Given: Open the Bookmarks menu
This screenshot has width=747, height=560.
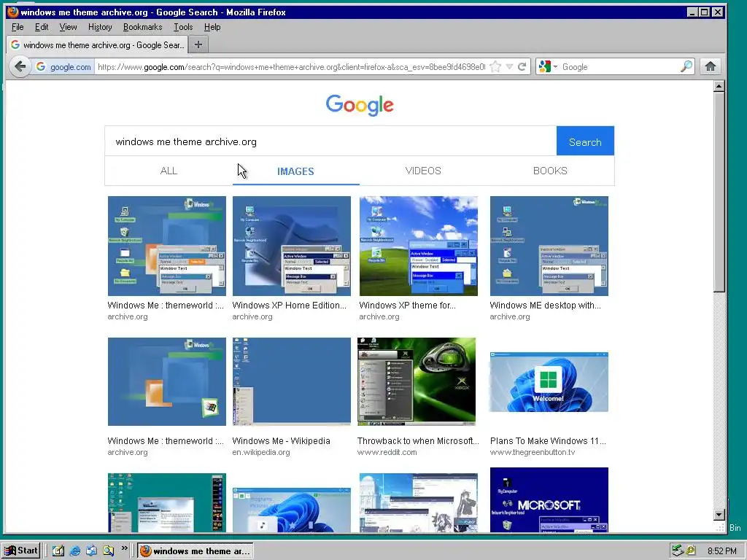Looking at the screenshot, I should [142, 27].
